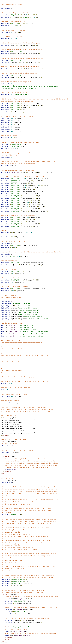This screenshot has width=72, height=644.
Task: Click the 'ExpiresByType application/x-javascript' line
Action: tap(25, 319)
